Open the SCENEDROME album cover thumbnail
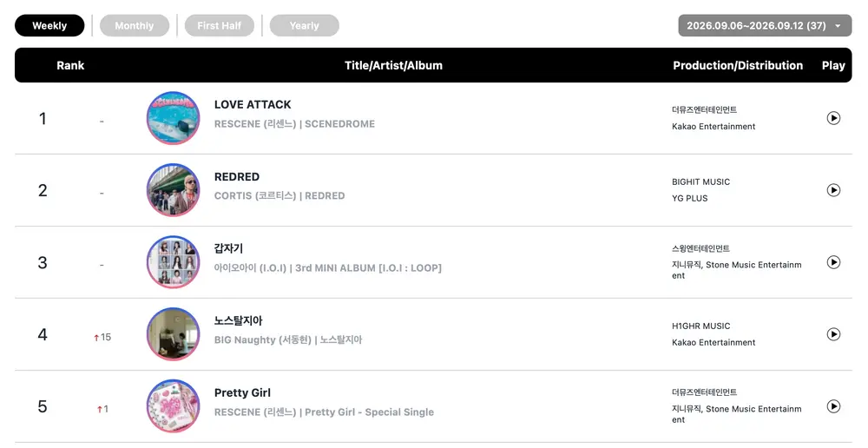868x448 pixels. 174,118
